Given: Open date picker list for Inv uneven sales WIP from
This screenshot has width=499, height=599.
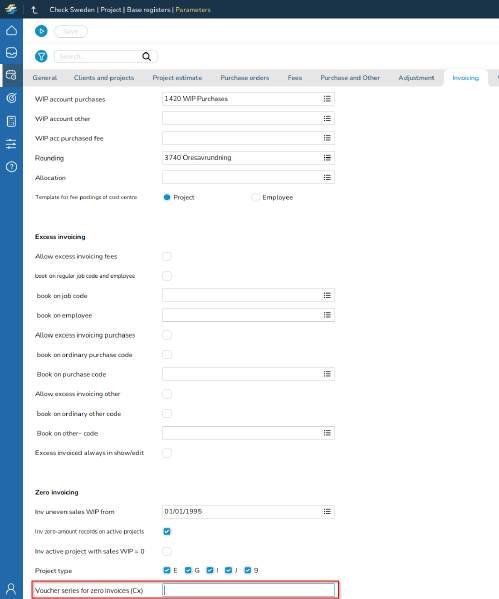Looking at the screenshot, I should tap(327, 512).
